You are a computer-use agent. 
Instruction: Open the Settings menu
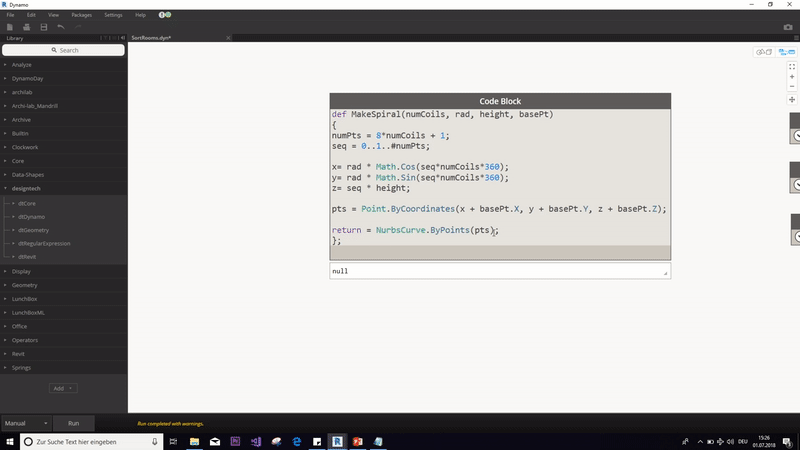pos(113,15)
